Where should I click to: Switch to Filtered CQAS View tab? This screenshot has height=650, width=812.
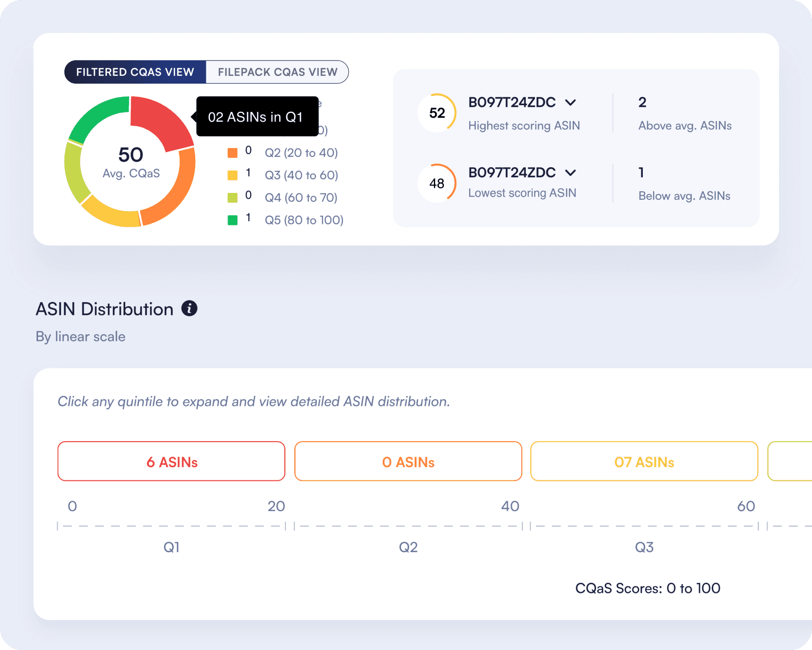(135, 72)
